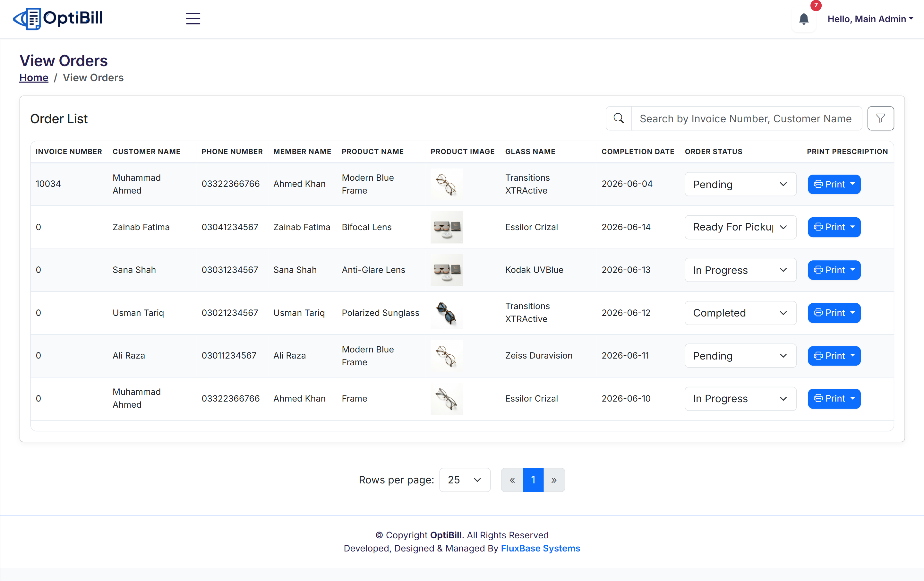The width and height of the screenshot is (924, 581).
Task: Click the Customer Name column header
Action: (146, 152)
